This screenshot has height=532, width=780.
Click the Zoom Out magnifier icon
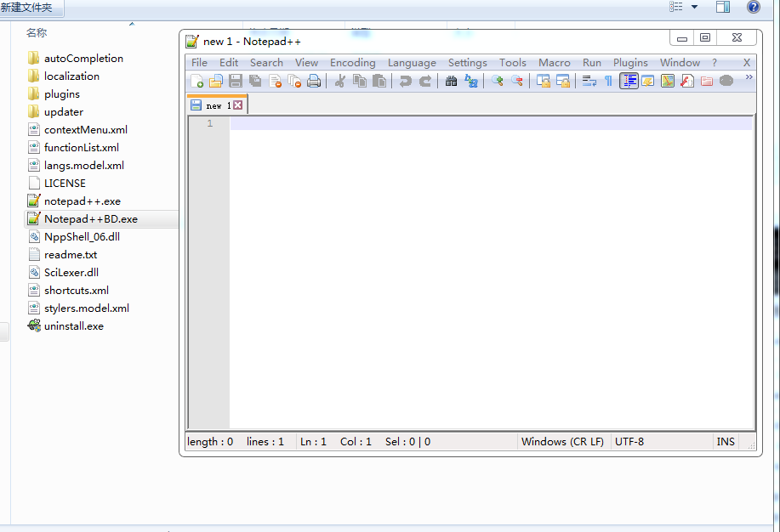[517, 81]
